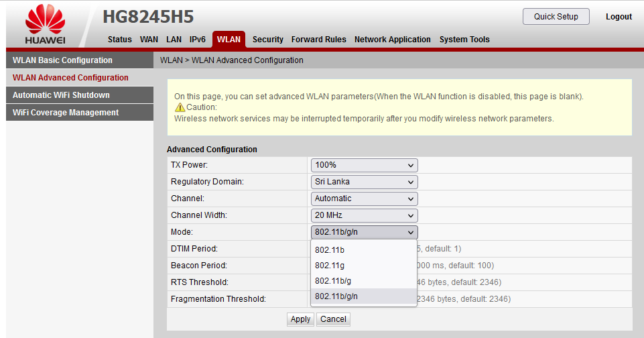The height and width of the screenshot is (338, 644).
Task: Click the Channel Width label
Action: [x=199, y=215]
